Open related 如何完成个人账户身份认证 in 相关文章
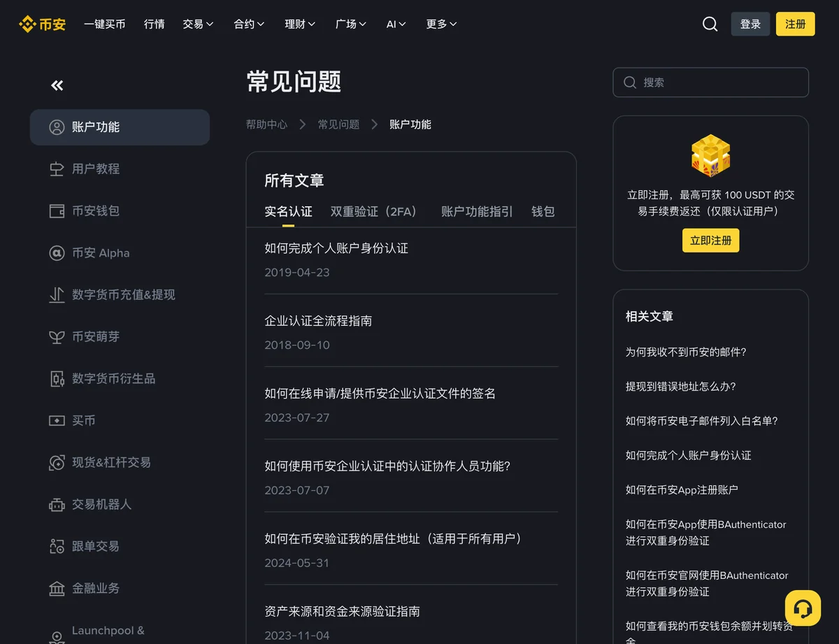Viewport: 839px width, 644px height. tap(688, 456)
